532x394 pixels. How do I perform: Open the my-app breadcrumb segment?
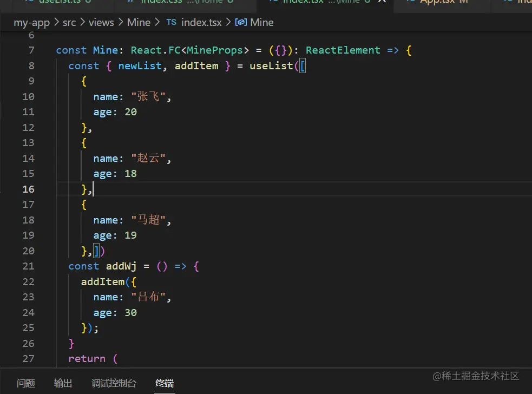[31, 23]
